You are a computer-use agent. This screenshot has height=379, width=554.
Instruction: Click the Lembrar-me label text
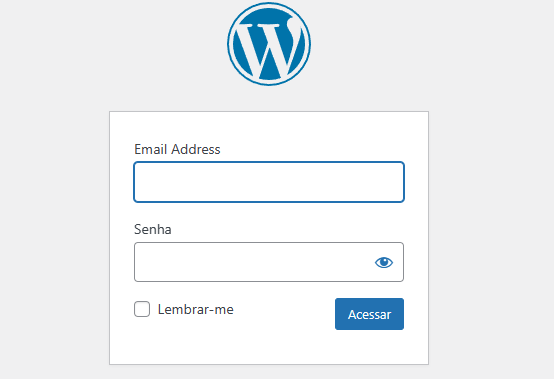click(x=195, y=309)
